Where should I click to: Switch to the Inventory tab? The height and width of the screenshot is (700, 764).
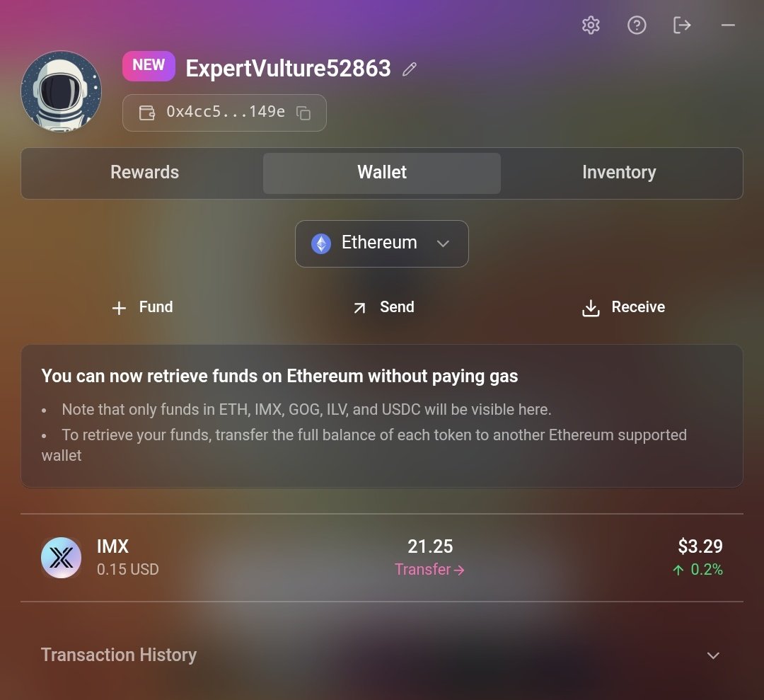coord(619,173)
